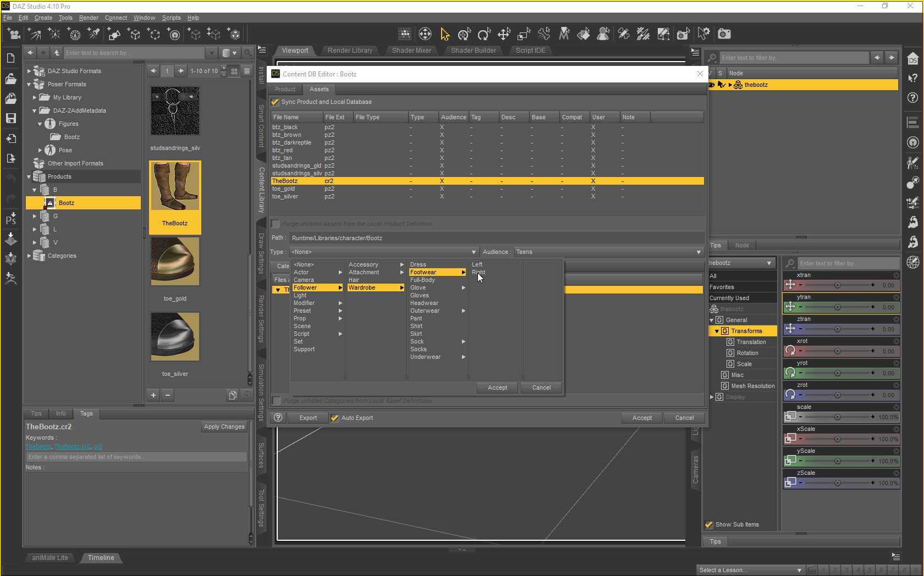The width and height of the screenshot is (924, 576).
Task: Click the Render camera icon
Action: (x=724, y=35)
